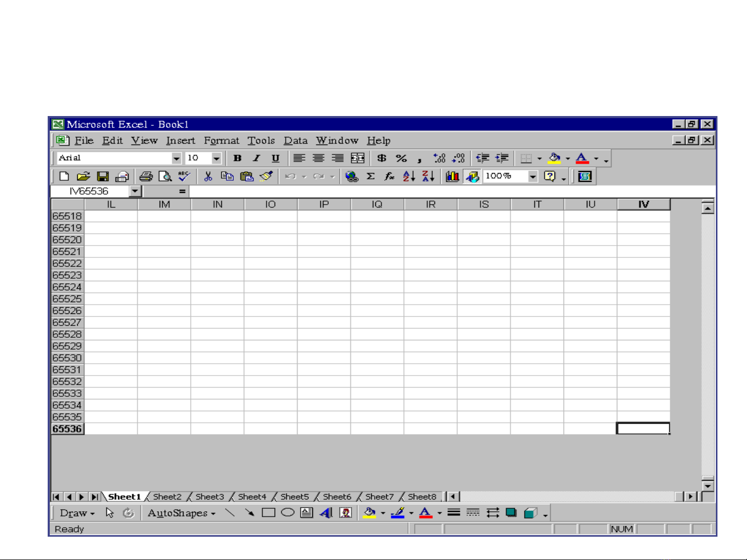Expand the Arial font name dropdown

tap(176, 159)
